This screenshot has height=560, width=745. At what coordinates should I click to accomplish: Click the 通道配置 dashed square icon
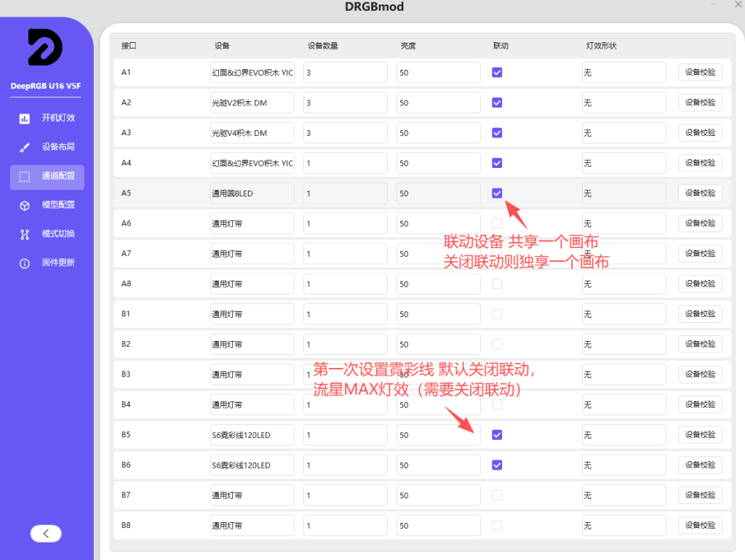click(x=25, y=176)
